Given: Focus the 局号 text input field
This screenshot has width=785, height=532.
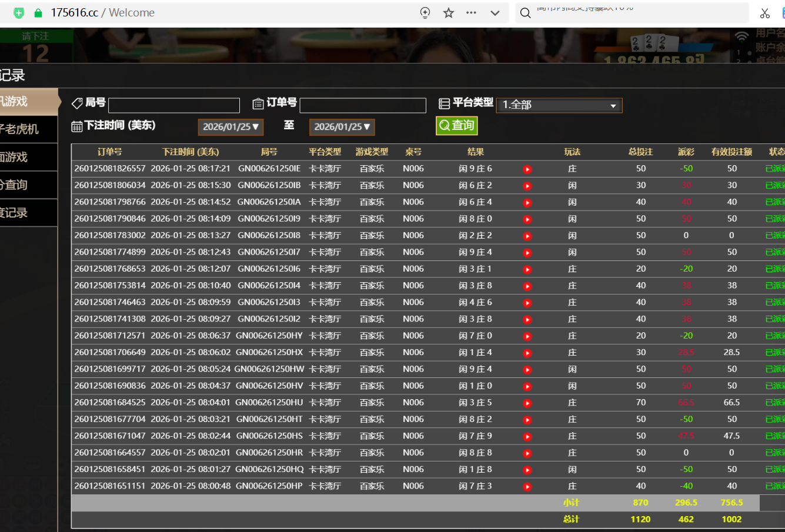Looking at the screenshot, I should pyautogui.click(x=174, y=105).
